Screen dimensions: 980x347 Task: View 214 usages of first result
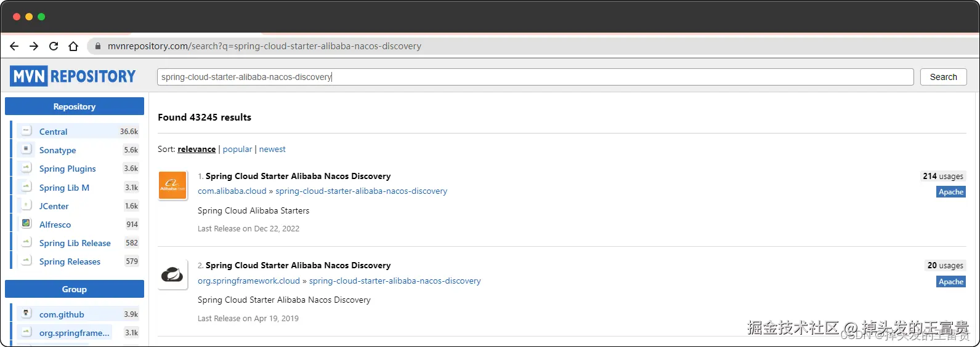point(943,176)
